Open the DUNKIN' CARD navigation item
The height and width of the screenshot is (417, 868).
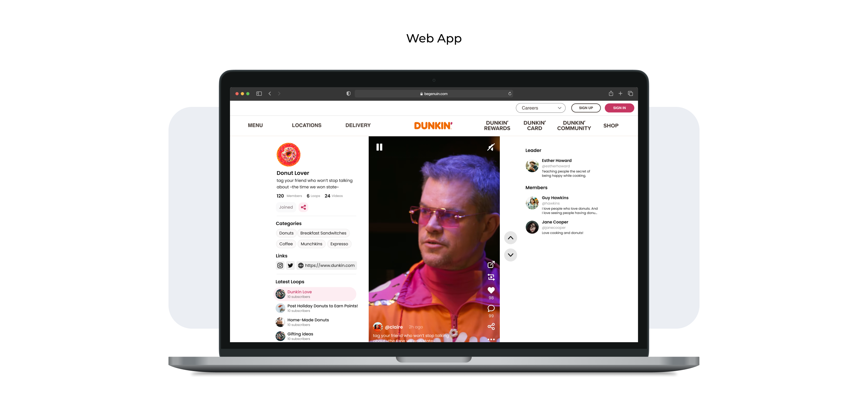tap(534, 126)
